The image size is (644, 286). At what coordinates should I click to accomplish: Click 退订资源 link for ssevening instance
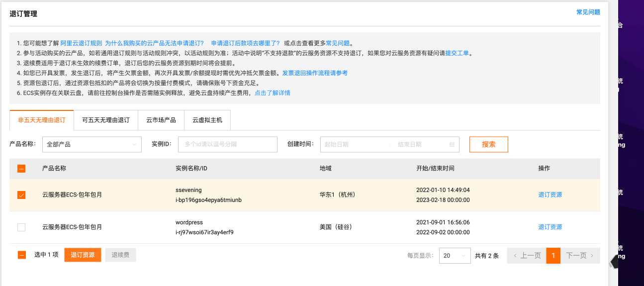550,195
